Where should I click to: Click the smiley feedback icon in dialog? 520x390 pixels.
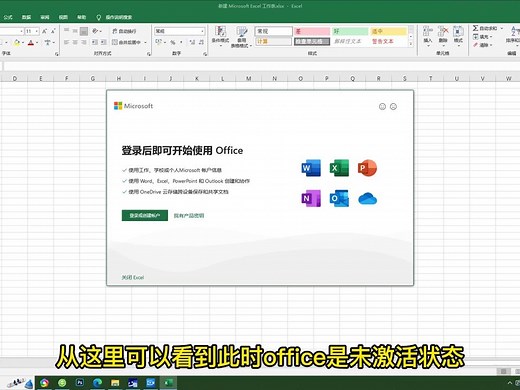[382, 106]
